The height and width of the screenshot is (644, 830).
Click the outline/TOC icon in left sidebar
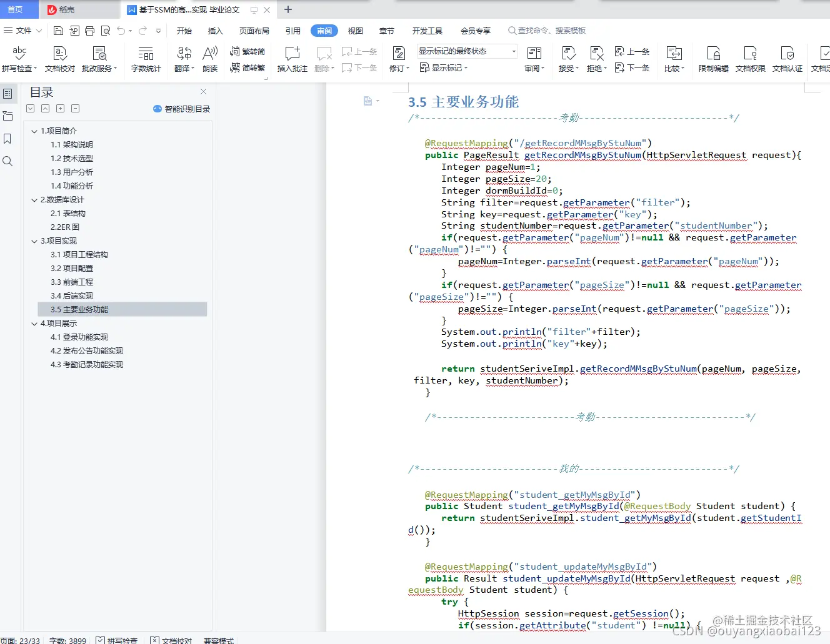point(7,94)
